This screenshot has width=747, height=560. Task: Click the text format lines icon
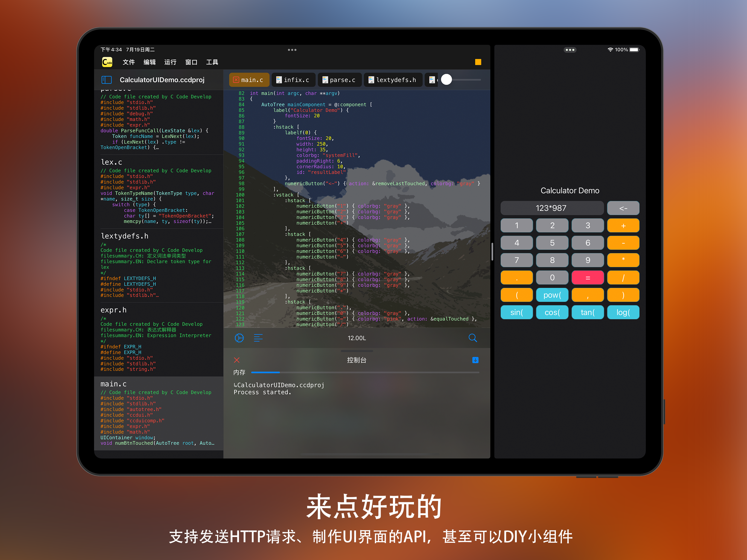[258, 338]
